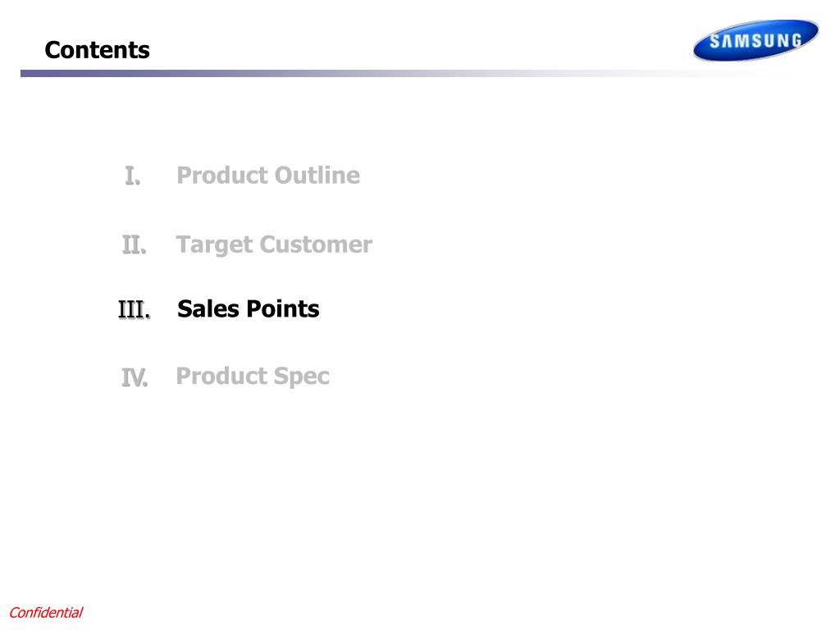Screen dimensions: 840x630
Task: Open the Product Outline section
Action: [x=268, y=176]
